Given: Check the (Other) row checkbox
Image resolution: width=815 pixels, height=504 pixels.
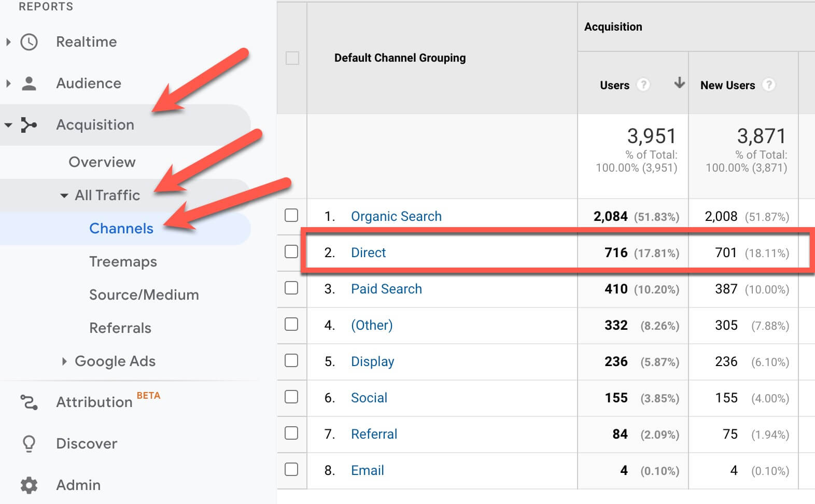Looking at the screenshot, I should point(291,324).
